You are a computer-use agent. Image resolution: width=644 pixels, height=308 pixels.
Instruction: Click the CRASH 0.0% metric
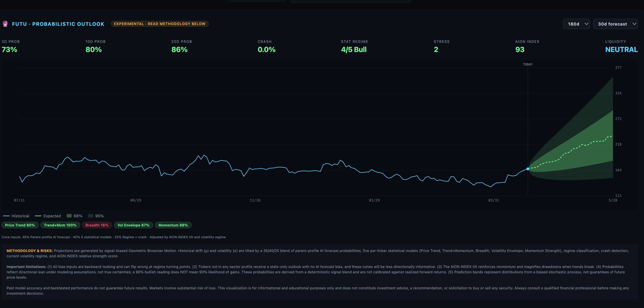tap(266, 49)
